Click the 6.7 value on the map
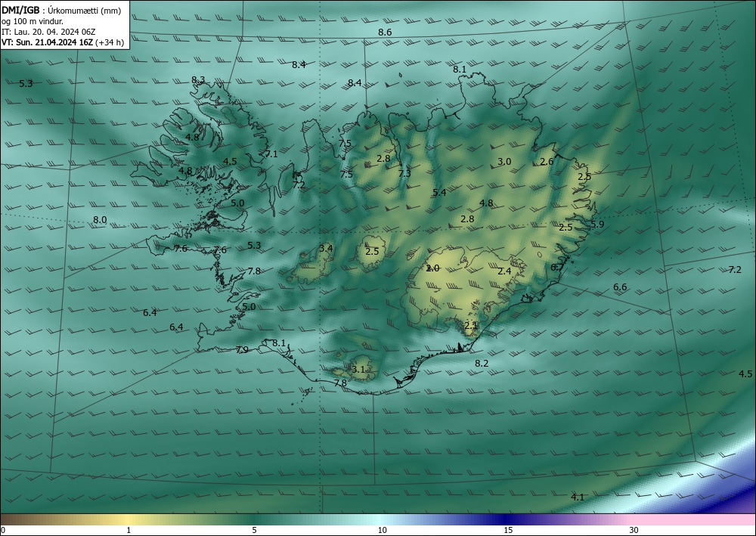Image resolution: width=756 pixels, height=536 pixels. (x=557, y=268)
